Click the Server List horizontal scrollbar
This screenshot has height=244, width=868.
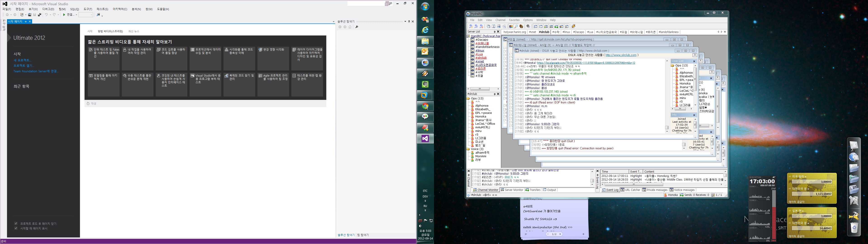pos(483,89)
